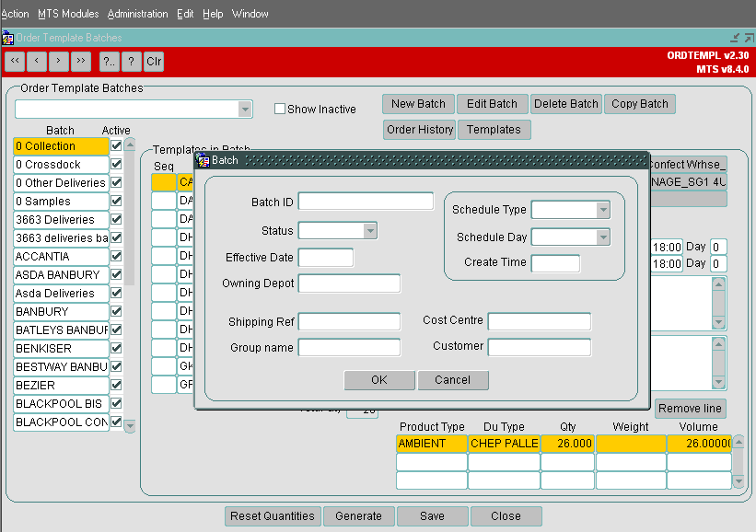This screenshot has height=532, width=756.
Task: Uncheck Active for 0 Other Deliveries batch
Action: pyautogui.click(x=116, y=182)
